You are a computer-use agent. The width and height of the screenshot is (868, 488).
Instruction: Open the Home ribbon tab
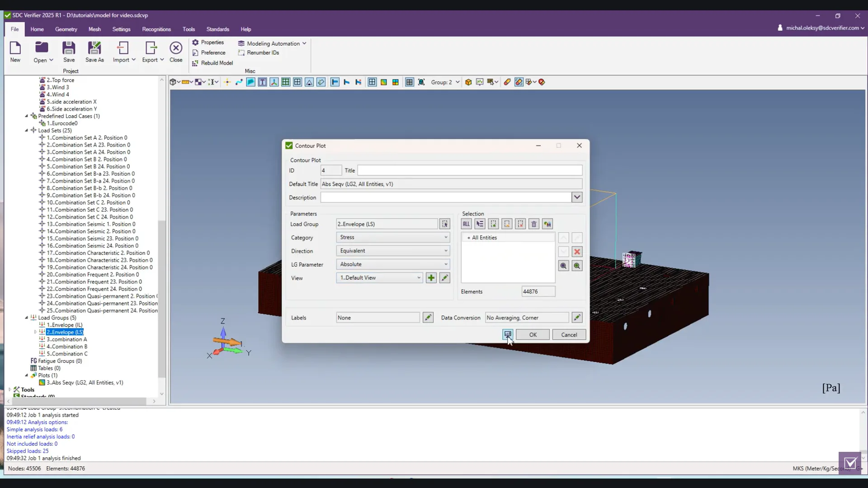pos(37,29)
